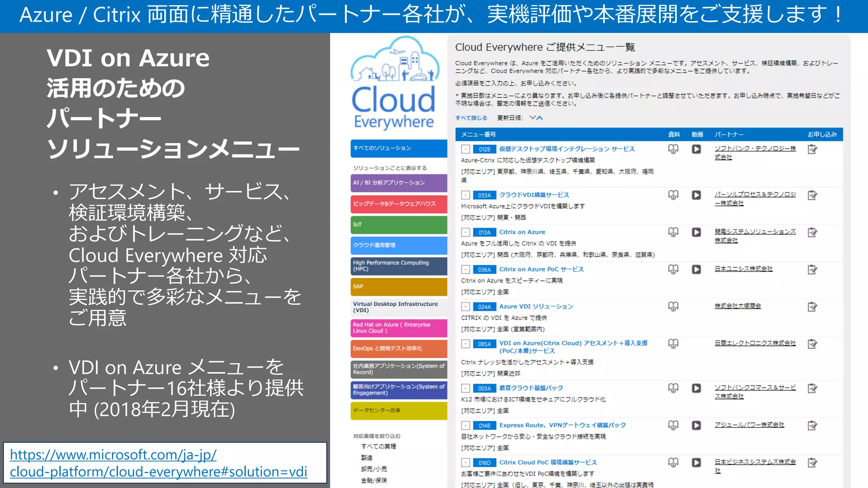Open the document icon for 085A VDI on Azure(Citrix Cloud)
Viewport: 868px width, 488px height.
pyautogui.click(x=673, y=344)
